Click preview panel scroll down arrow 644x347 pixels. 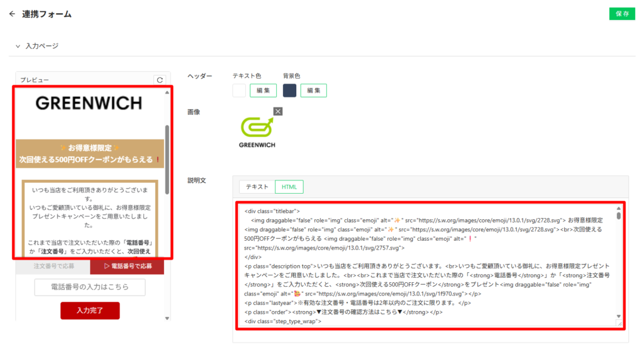pyautogui.click(x=167, y=318)
